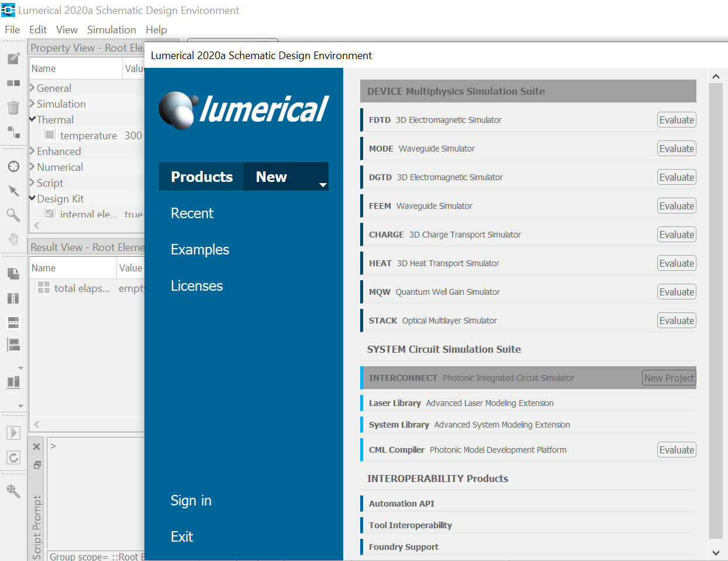Click Evaluate for FDTD
The height and width of the screenshot is (561, 728).
pos(677,120)
